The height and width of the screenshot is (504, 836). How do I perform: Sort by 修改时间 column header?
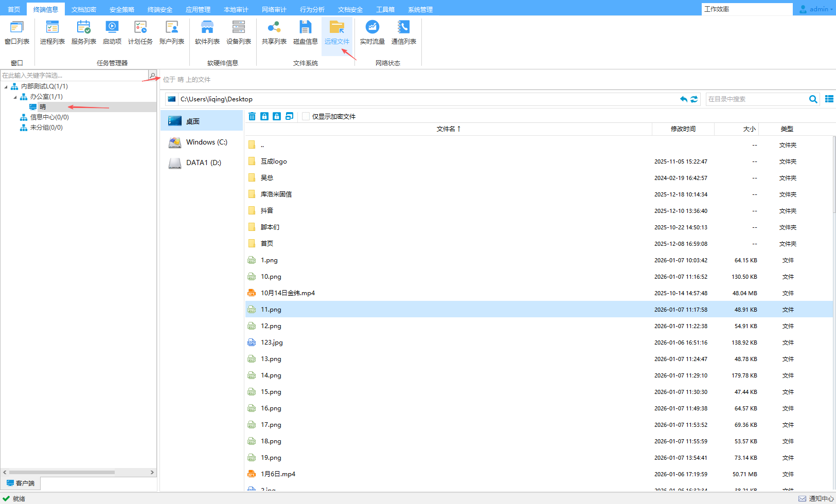(x=683, y=129)
